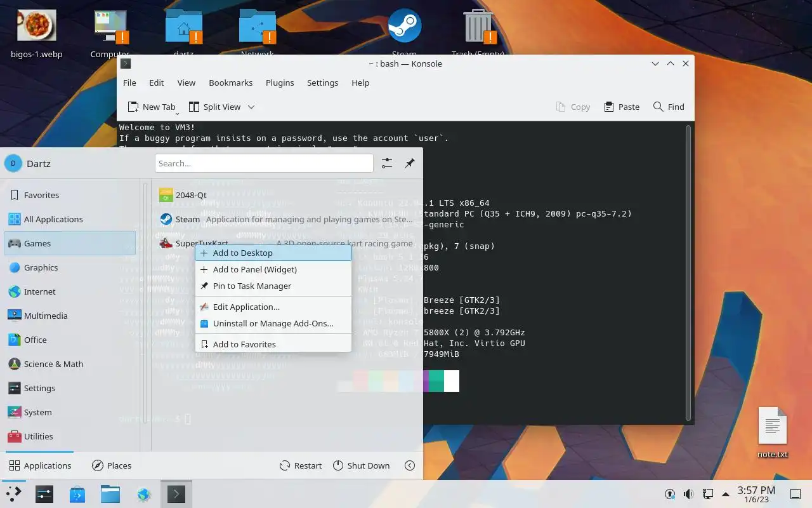Launch Steam from the desktop icon

[405, 33]
